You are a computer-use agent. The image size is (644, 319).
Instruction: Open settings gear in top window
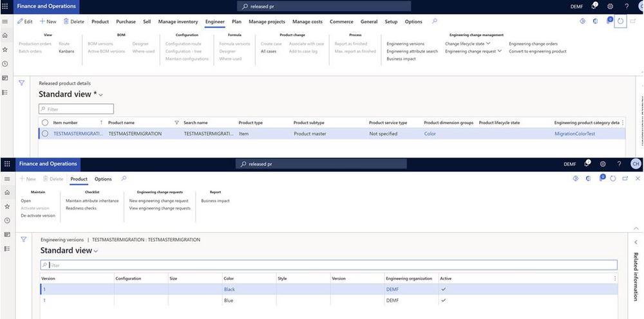pyautogui.click(x=611, y=6)
